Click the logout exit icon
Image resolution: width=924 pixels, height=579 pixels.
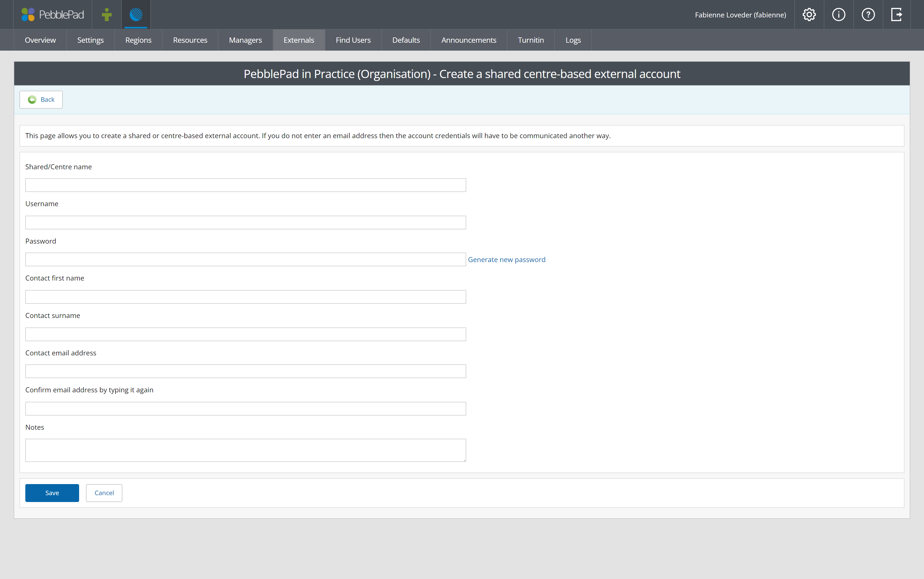897,15
